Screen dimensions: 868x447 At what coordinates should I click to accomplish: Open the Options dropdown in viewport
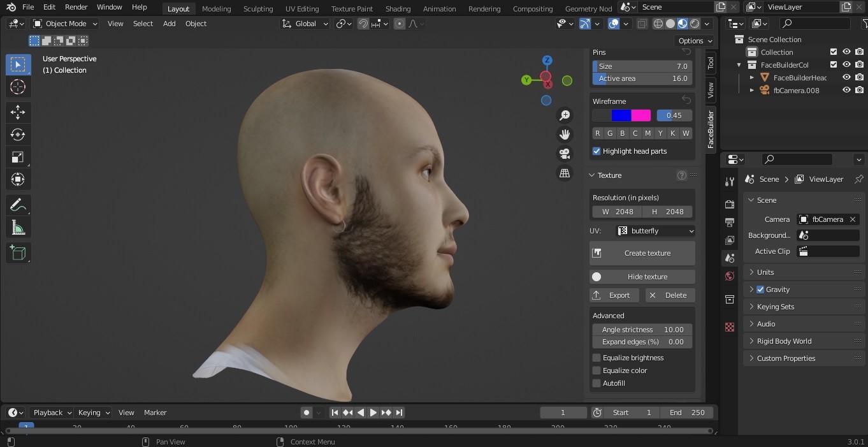click(x=695, y=40)
